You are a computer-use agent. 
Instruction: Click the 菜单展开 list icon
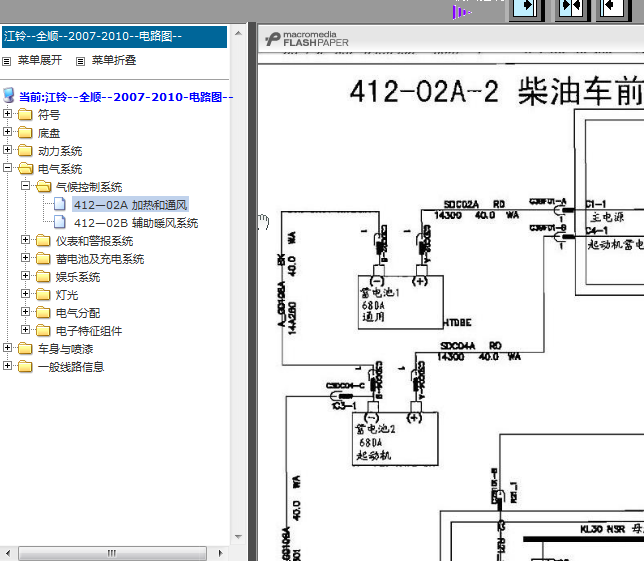point(6,61)
